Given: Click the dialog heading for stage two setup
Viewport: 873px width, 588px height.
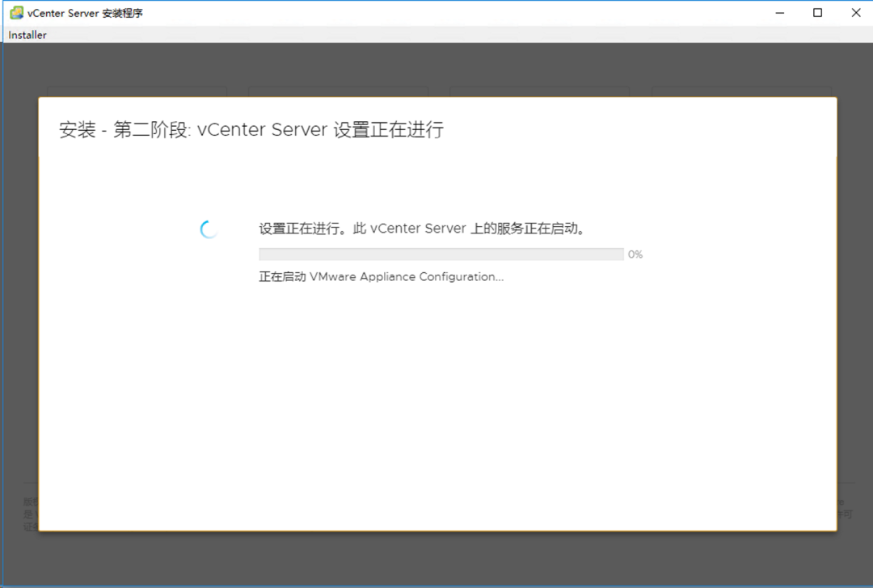Looking at the screenshot, I should pos(251,129).
